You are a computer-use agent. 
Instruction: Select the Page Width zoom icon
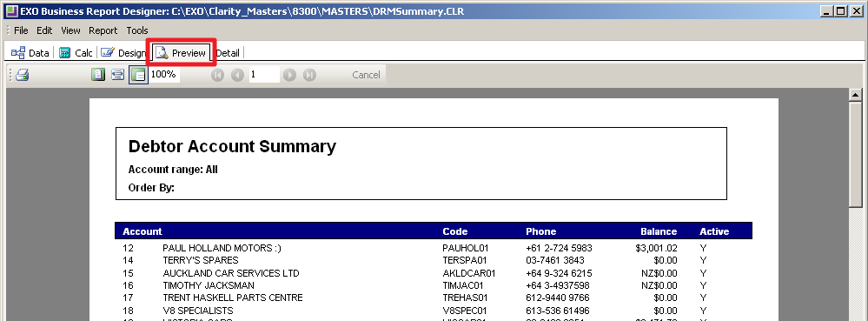click(x=117, y=75)
